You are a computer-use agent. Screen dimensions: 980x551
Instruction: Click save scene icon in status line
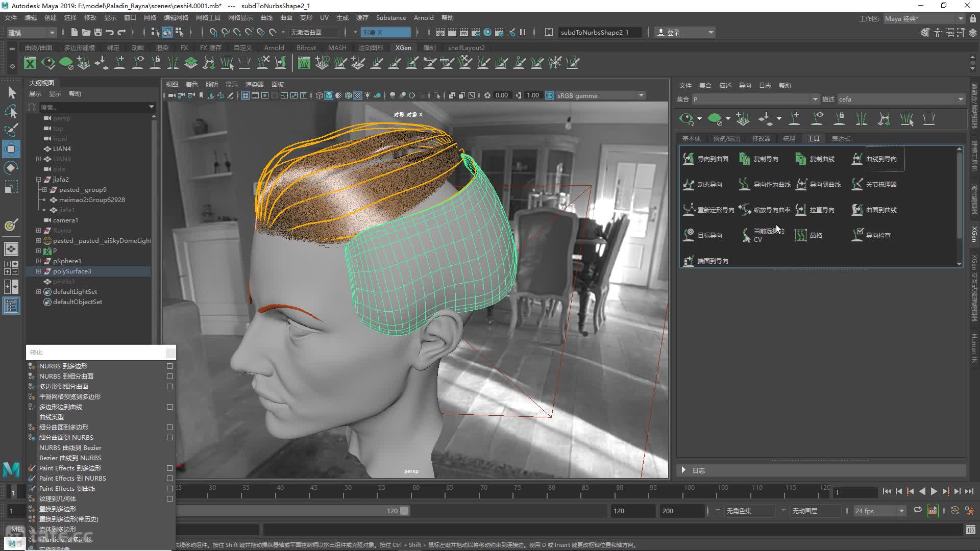point(97,32)
